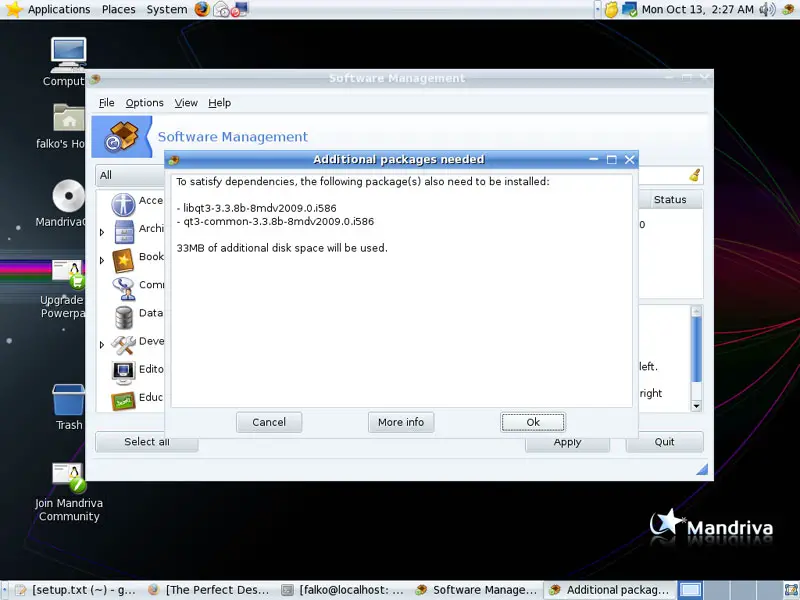The width and height of the screenshot is (800, 600).
Task: Cancel the additional packages dialog
Action: point(269,422)
